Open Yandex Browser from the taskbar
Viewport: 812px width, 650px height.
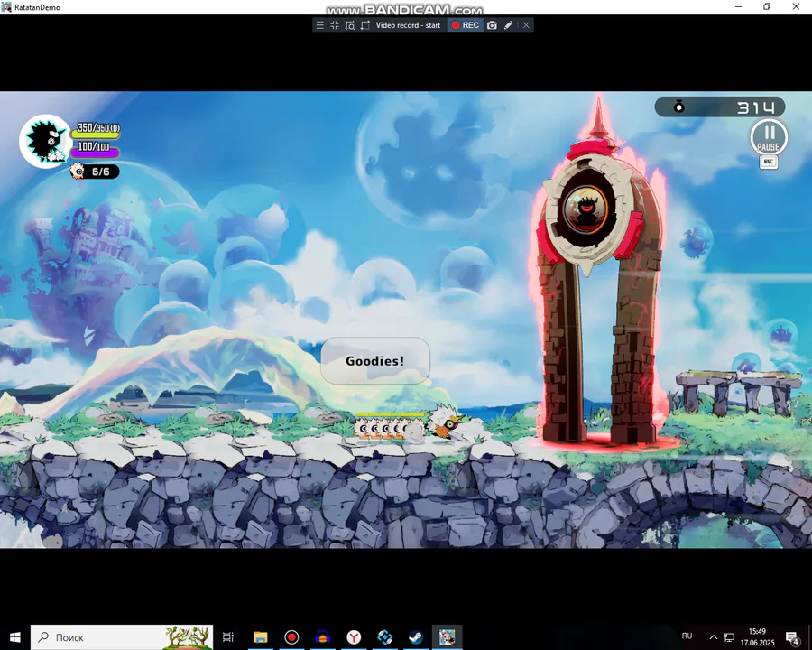point(354,637)
